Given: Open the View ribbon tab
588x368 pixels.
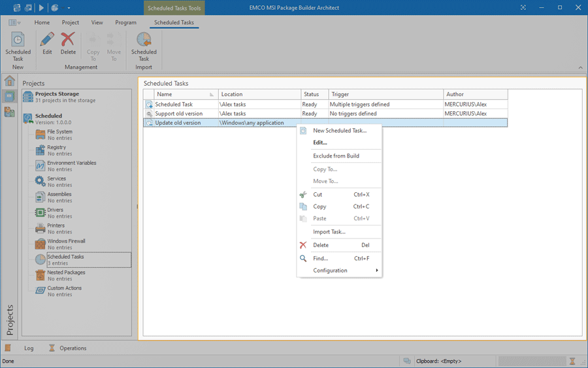Looking at the screenshot, I should point(97,22).
